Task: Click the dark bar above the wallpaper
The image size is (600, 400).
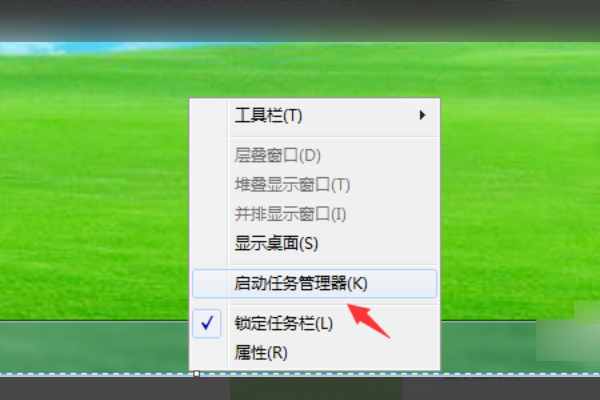Action: [300, 20]
